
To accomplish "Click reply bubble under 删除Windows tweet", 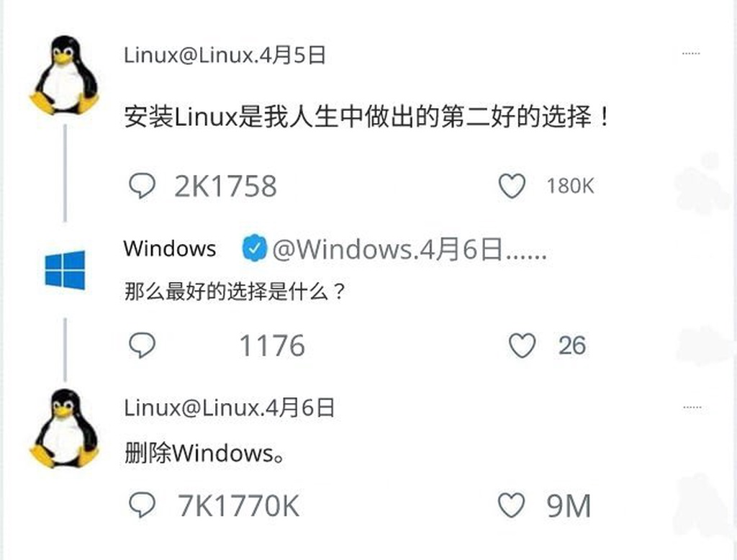I will coord(142,505).
